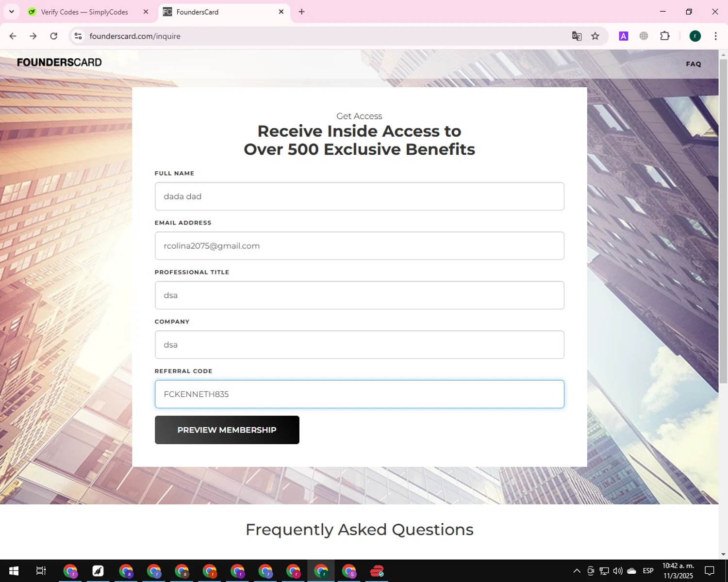Open the gray globe extension icon

(x=644, y=36)
